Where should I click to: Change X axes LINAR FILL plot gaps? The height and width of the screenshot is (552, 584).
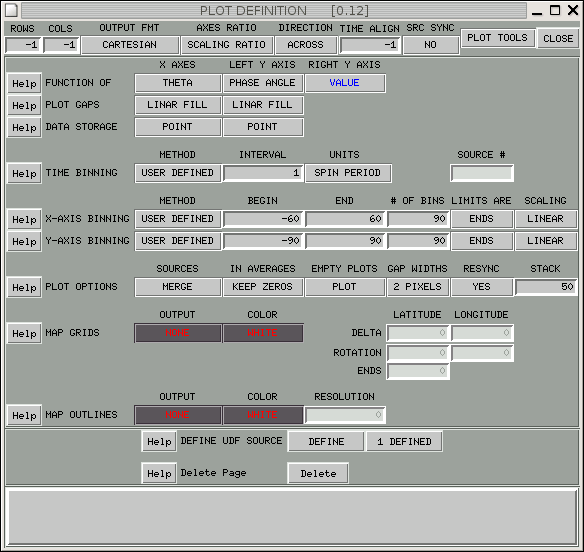[x=178, y=105]
